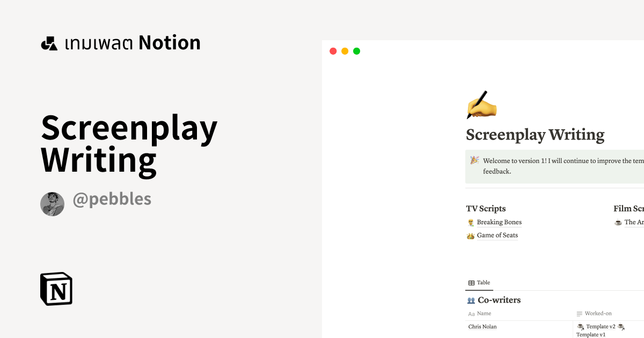Select the scientist emoji beside Breaking Bones
The image size is (644, 338).
coord(471,222)
